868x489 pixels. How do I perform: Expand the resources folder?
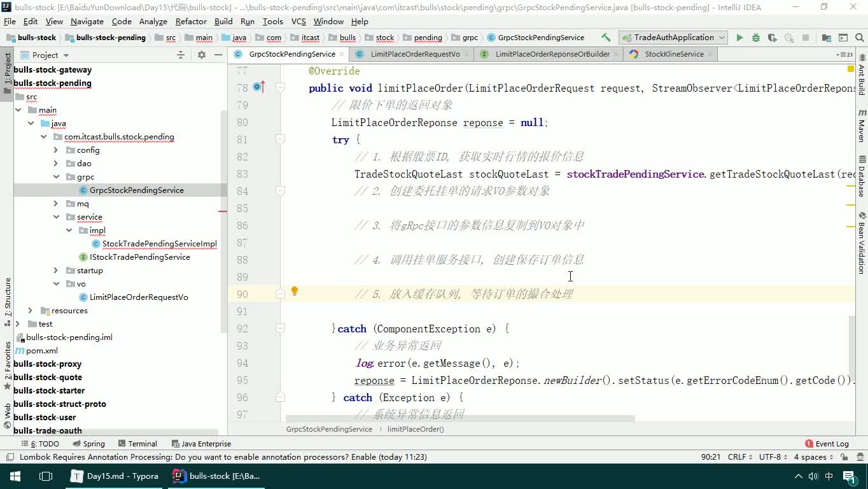(31, 311)
